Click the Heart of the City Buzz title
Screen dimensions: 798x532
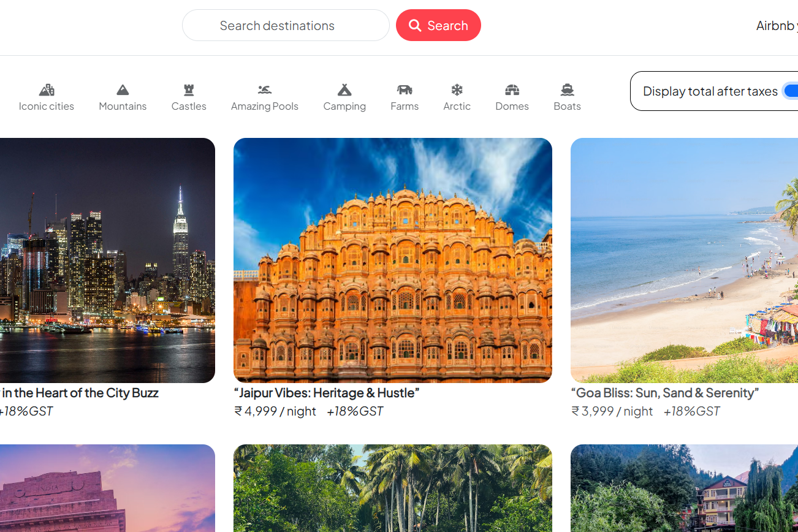coord(80,393)
